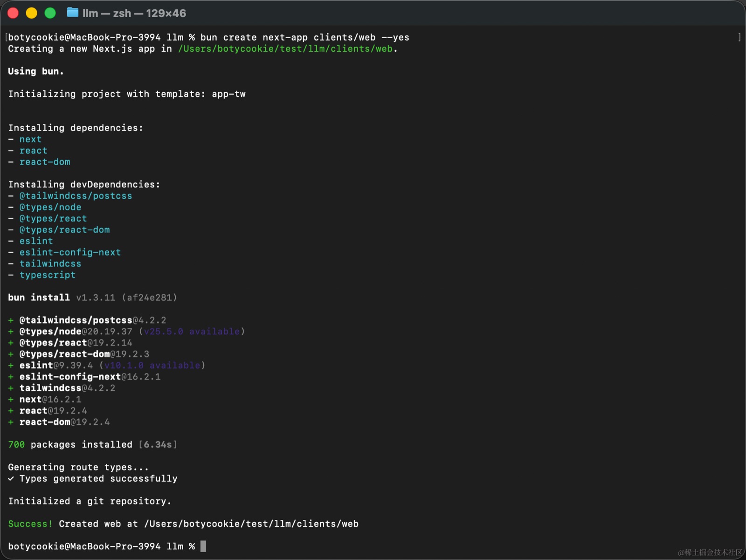Select 'react' under Installing dependencies
The width and height of the screenshot is (746, 560).
coord(33,151)
